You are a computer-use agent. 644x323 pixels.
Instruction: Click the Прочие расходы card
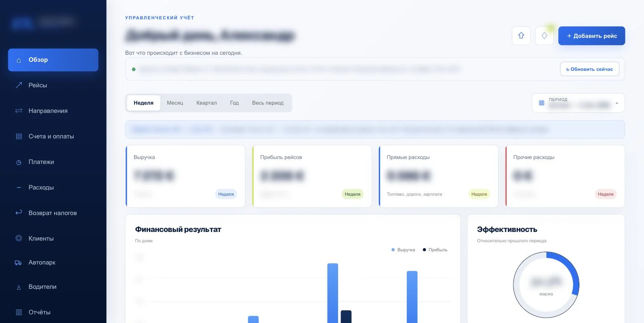point(565,176)
